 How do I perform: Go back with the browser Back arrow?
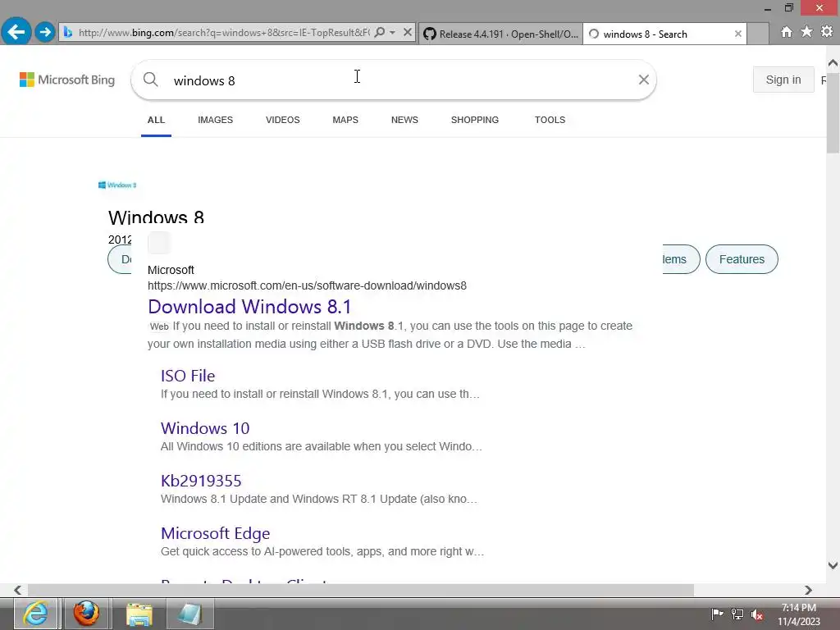(x=16, y=32)
